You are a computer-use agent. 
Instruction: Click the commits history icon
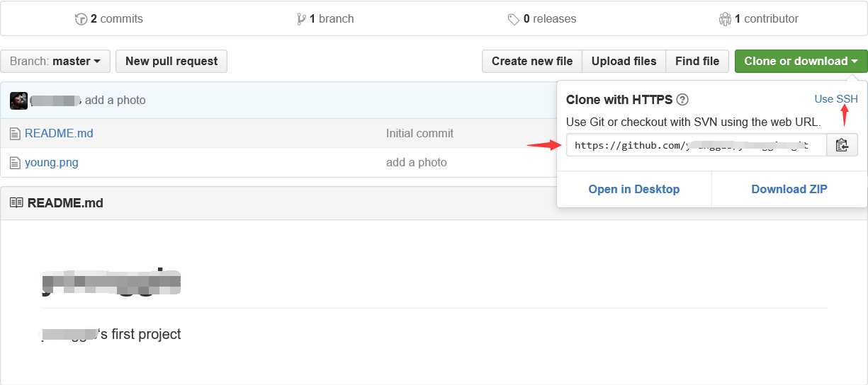pos(81,19)
